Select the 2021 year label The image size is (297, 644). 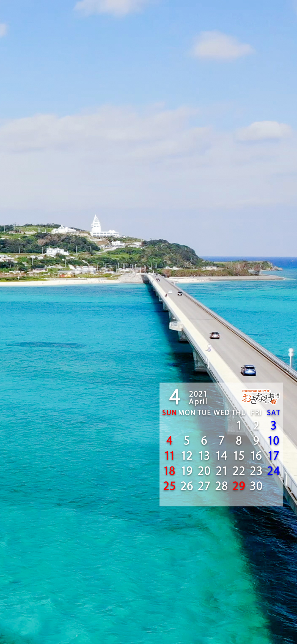pos(198,394)
